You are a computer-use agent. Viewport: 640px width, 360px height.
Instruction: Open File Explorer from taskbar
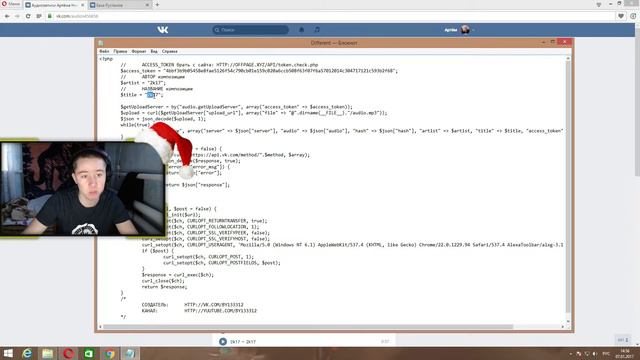(48, 353)
